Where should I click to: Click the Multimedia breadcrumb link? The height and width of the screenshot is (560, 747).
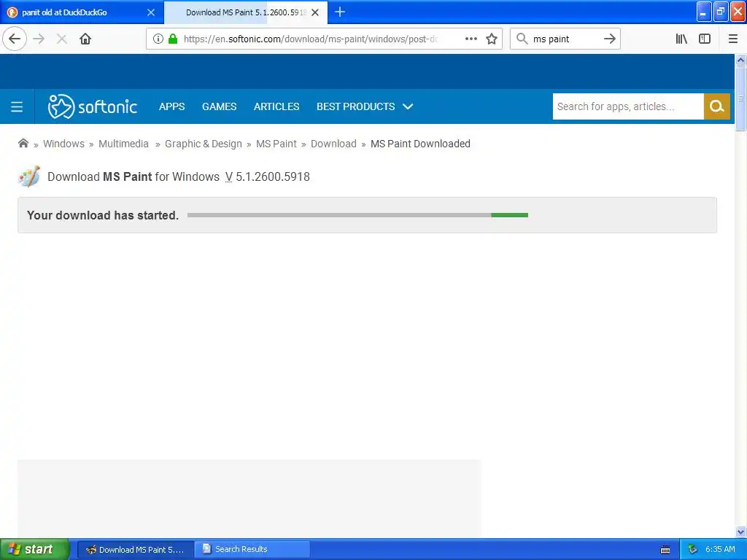pyautogui.click(x=123, y=144)
